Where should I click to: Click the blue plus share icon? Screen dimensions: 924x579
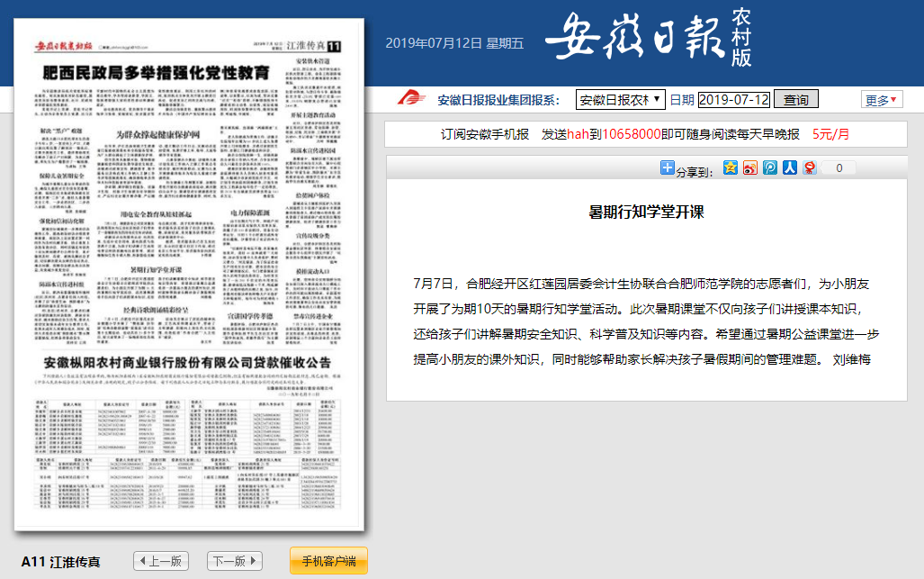(667, 167)
